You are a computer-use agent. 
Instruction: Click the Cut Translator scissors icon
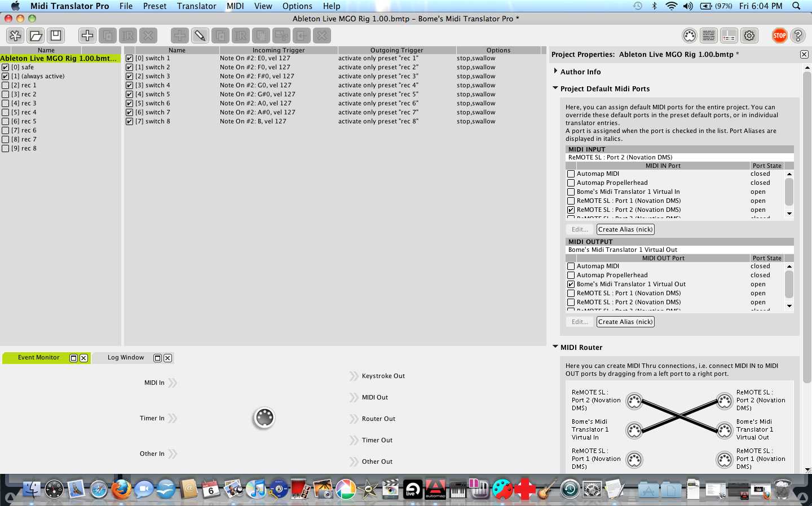click(x=281, y=35)
